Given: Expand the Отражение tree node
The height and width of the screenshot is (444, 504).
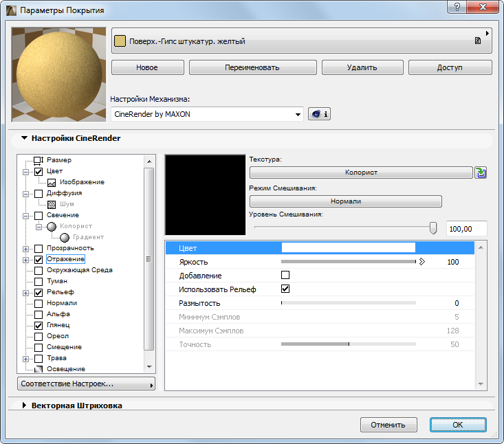Looking at the screenshot, I should [x=25, y=260].
